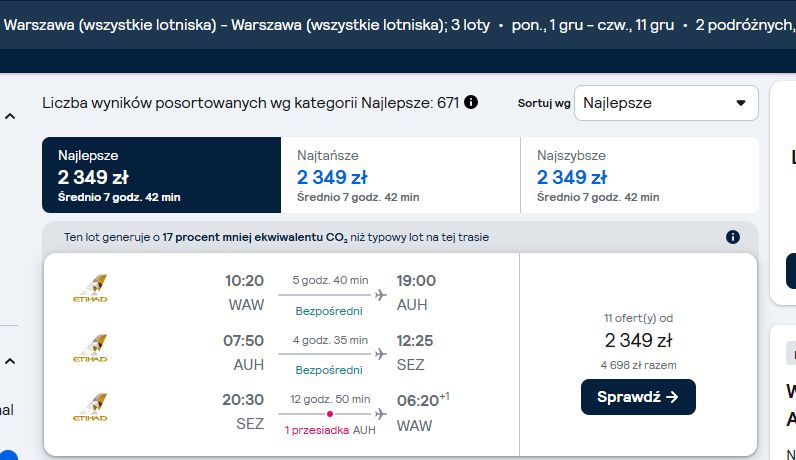Click the pink stopover dot on the SEZ to WAW line
Viewport: 796px width, 460px height.
pyautogui.click(x=330, y=414)
